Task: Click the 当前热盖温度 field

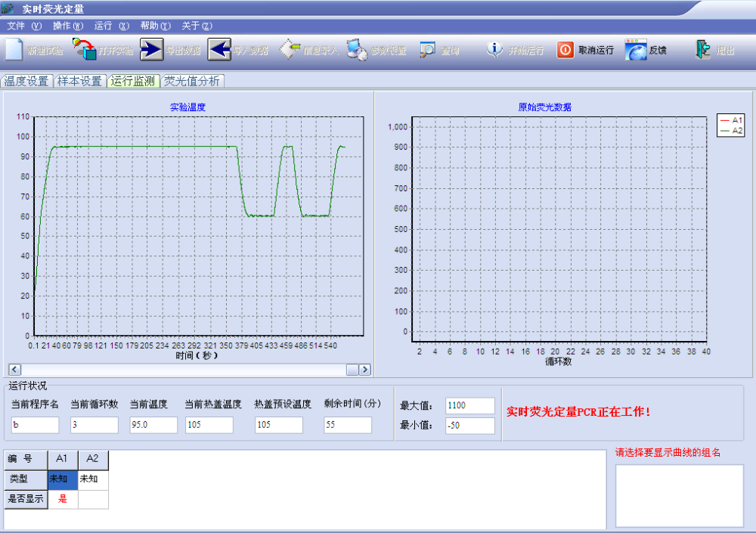Action: pos(209,425)
